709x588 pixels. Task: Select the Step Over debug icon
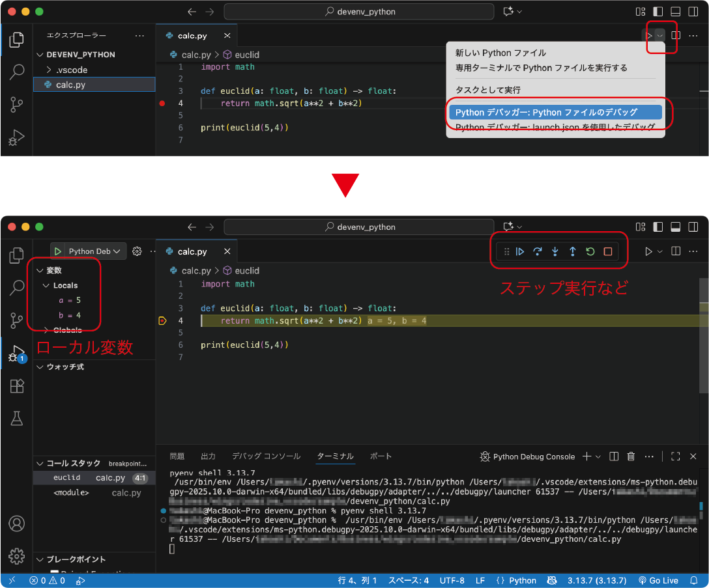pyautogui.click(x=537, y=251)
